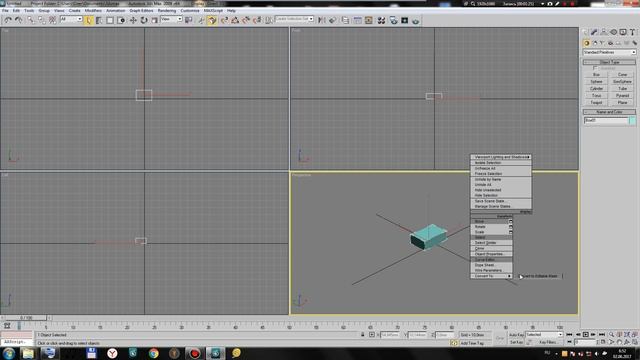The image size is (640, 360).
Task: Open the File menu
Action: pos(5,11)
